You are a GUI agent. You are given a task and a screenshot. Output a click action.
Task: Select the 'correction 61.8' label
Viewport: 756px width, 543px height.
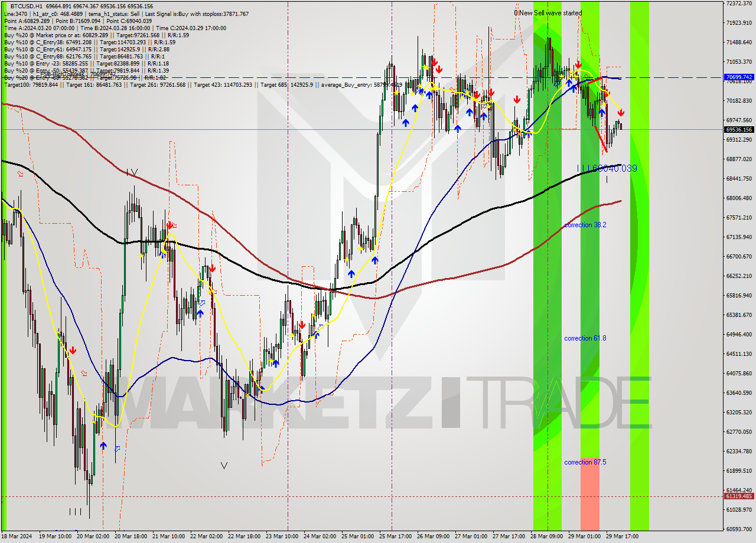tap(585, 338)
